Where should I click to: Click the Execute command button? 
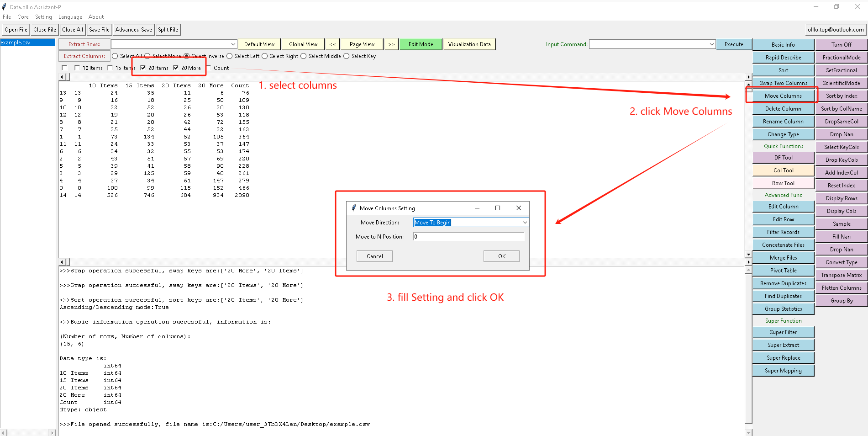[734, 44]
